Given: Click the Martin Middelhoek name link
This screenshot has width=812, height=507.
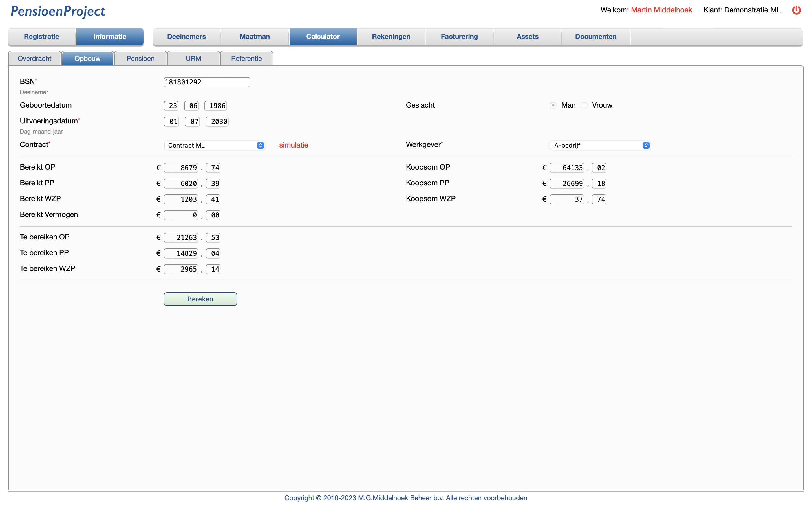Looking at the screenshot, I should 661,10.
